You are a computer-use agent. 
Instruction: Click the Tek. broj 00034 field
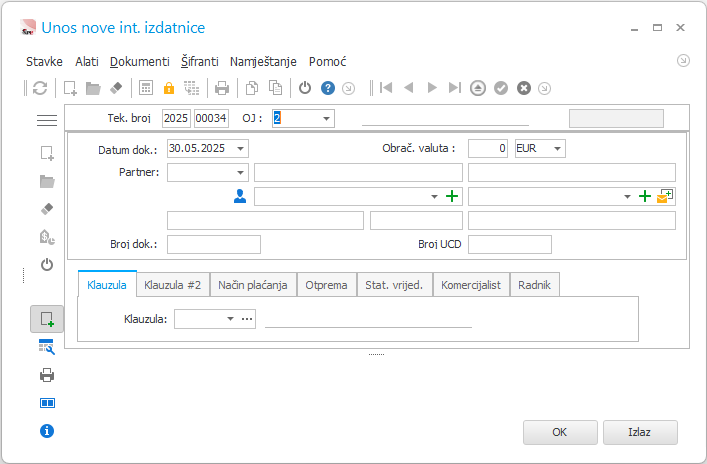coord(211,118)
